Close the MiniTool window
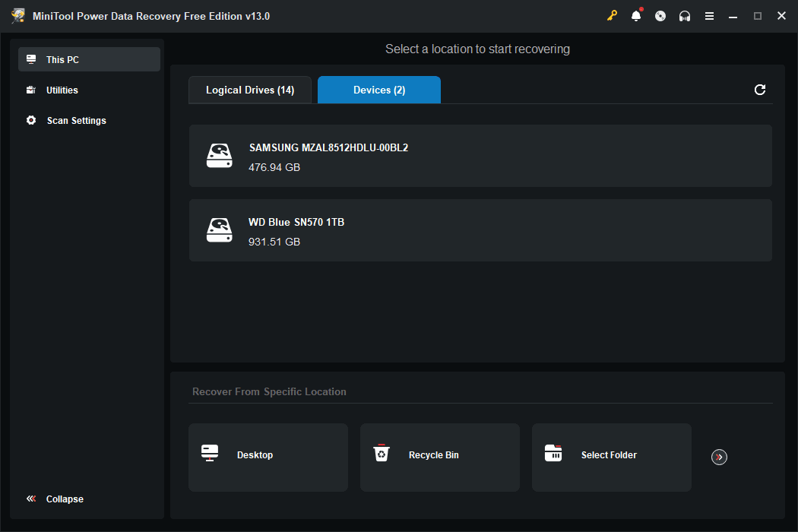 pos(782,16)
